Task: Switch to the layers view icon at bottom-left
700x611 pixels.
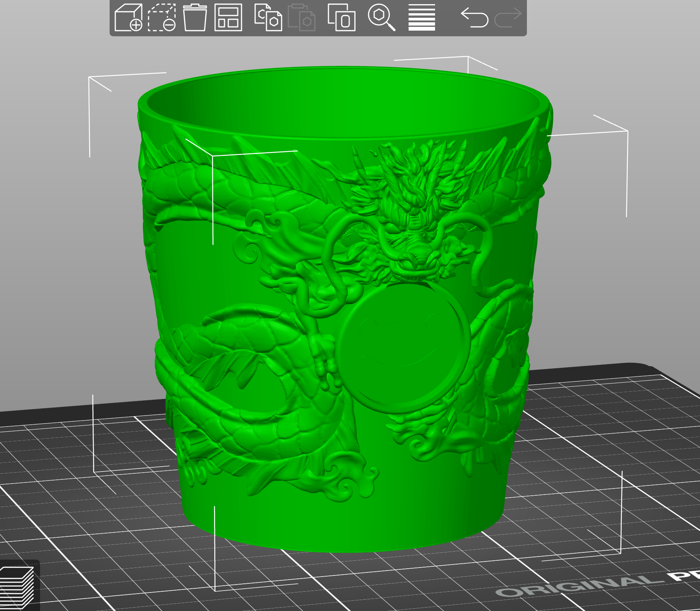Action: click(x=17, y=588)
